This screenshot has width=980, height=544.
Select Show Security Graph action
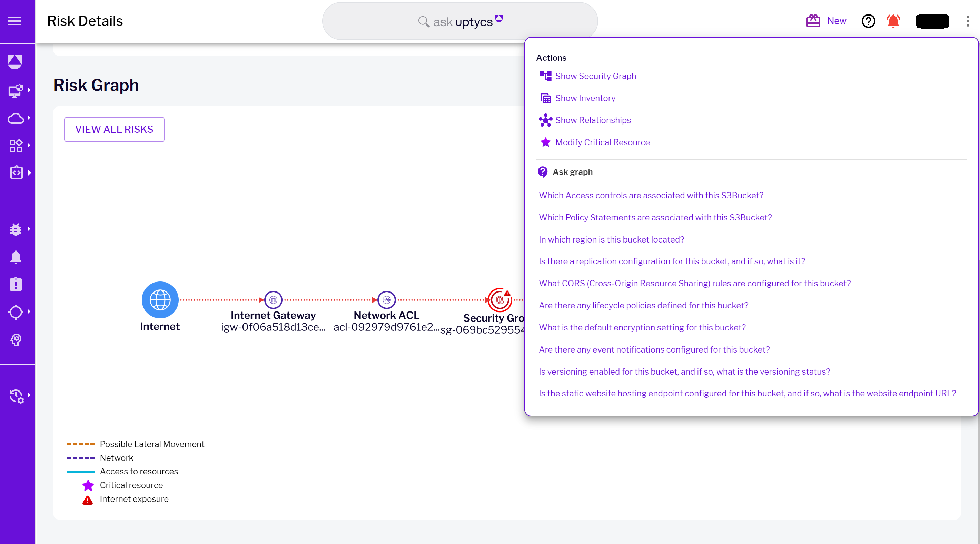point(595,76)
